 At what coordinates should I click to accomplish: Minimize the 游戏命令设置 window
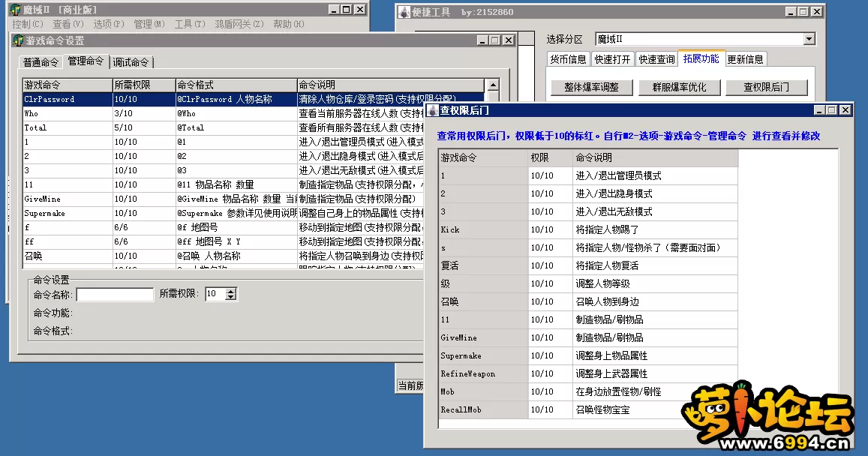[482, 40]
